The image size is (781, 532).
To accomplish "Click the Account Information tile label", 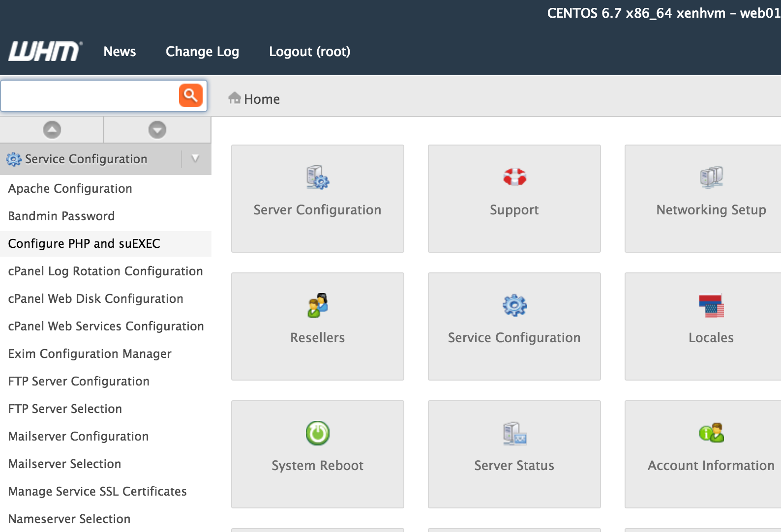I will (x=711, y=466).
